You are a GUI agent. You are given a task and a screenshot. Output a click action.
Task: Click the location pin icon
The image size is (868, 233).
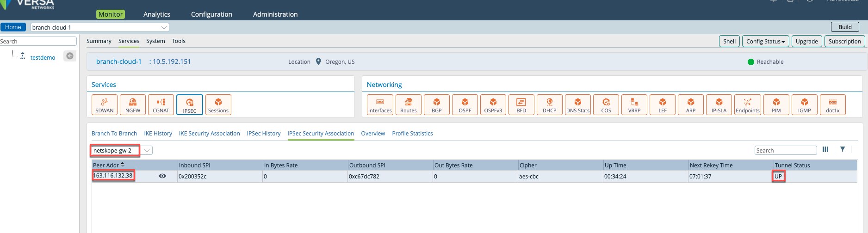[318, 61]
